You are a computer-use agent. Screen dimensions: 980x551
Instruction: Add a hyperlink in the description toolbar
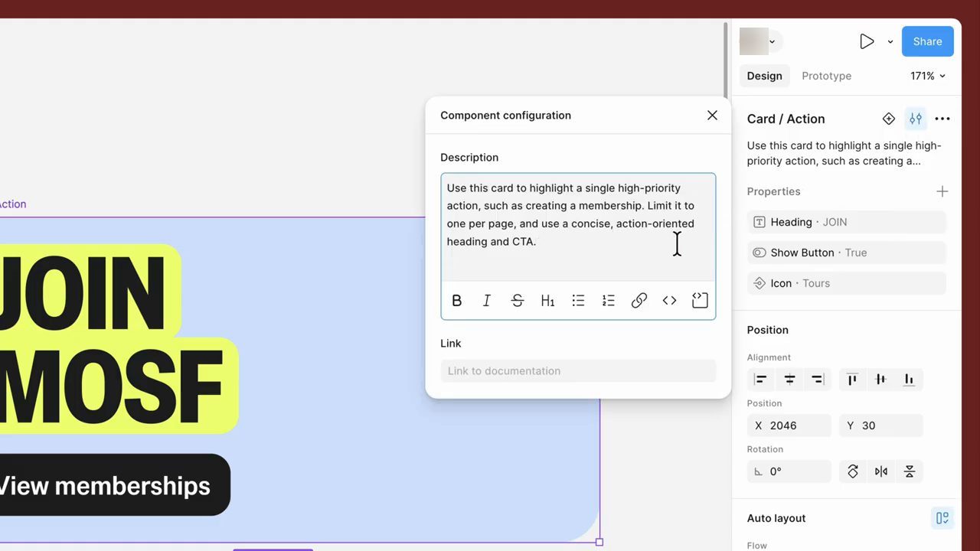coord(639,301)
